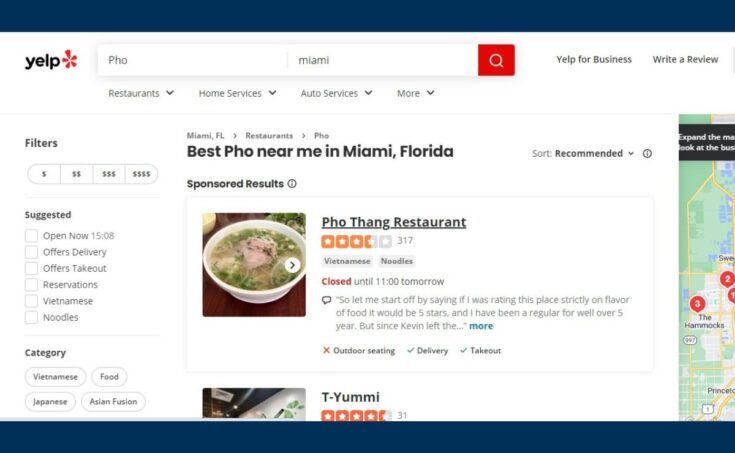Viewport: 735px width, 453px height.
Task: Open the Auto Services menu
Action: pyautogui.click(x=337, y=93)
